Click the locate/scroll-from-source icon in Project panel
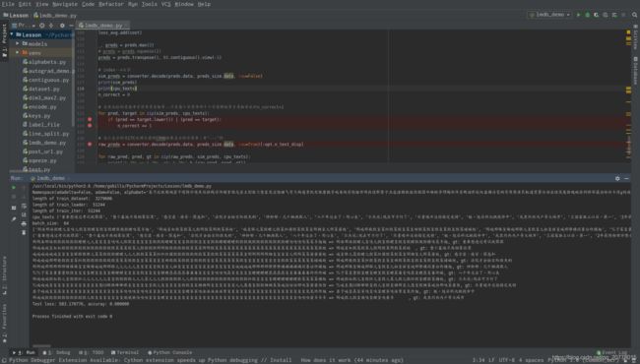 (x=42, y=26)
